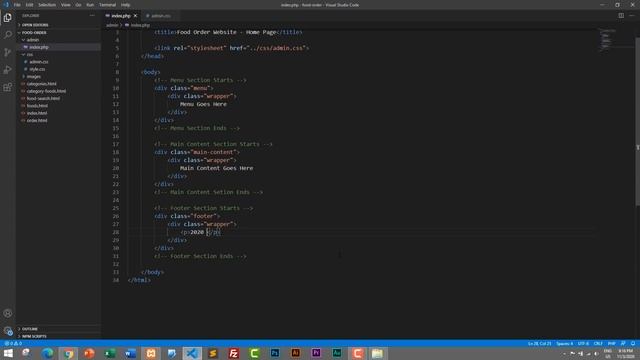This screenshot has height=360, width=640.
Task: Open the View menu
Action: coord(66,5)
